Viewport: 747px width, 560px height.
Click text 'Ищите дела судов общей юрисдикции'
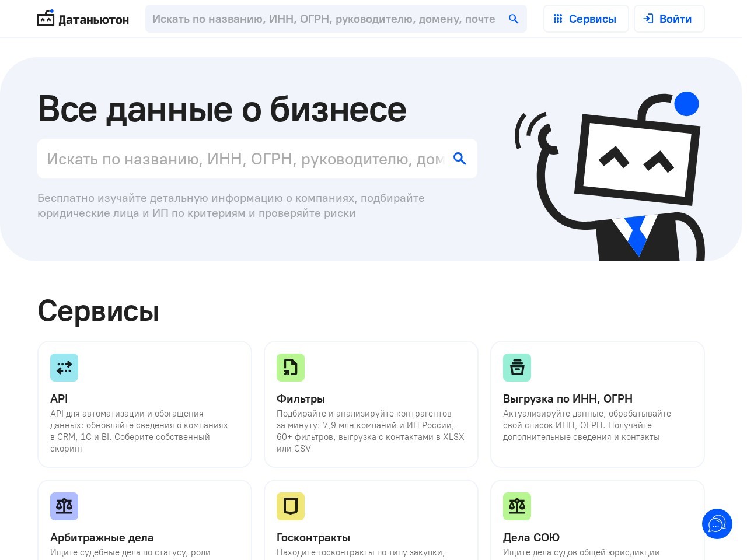click(x=581, y=552)
